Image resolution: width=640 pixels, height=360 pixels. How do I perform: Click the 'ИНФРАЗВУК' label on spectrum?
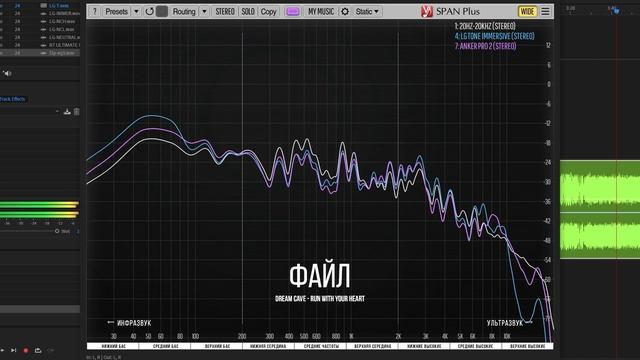point(134,323)
